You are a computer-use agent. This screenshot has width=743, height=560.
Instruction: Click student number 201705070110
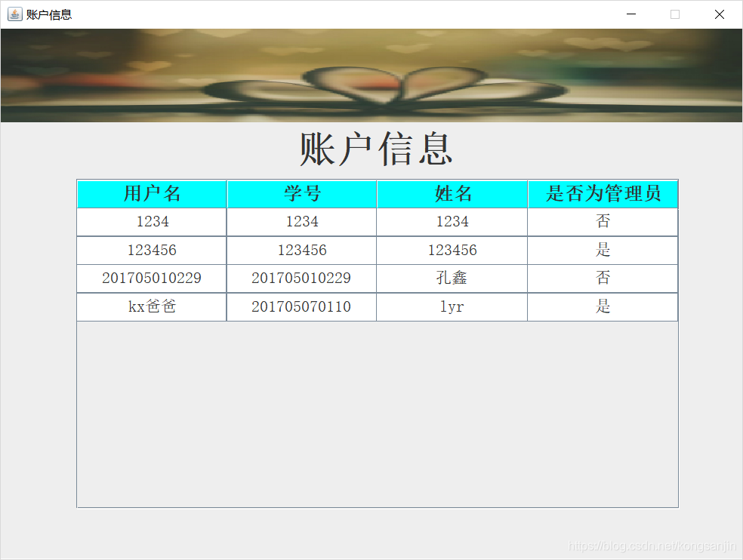tap(301, 307)
